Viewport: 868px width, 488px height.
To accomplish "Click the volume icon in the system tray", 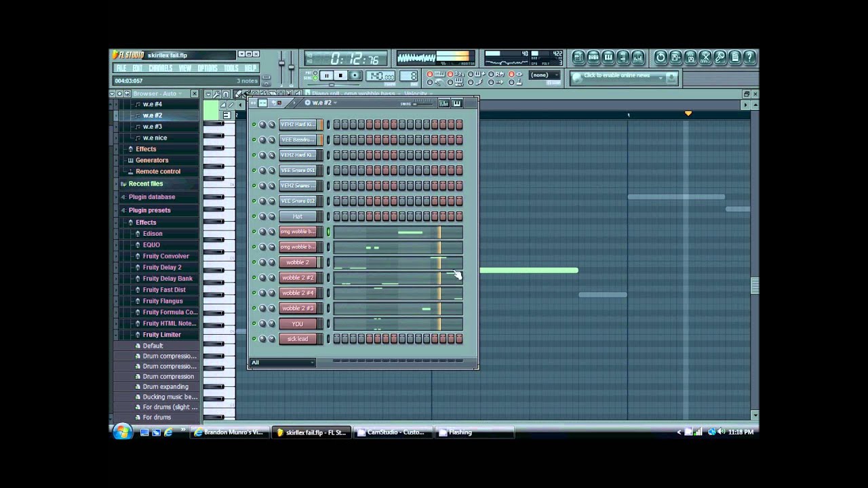I will tap(721, 432).
